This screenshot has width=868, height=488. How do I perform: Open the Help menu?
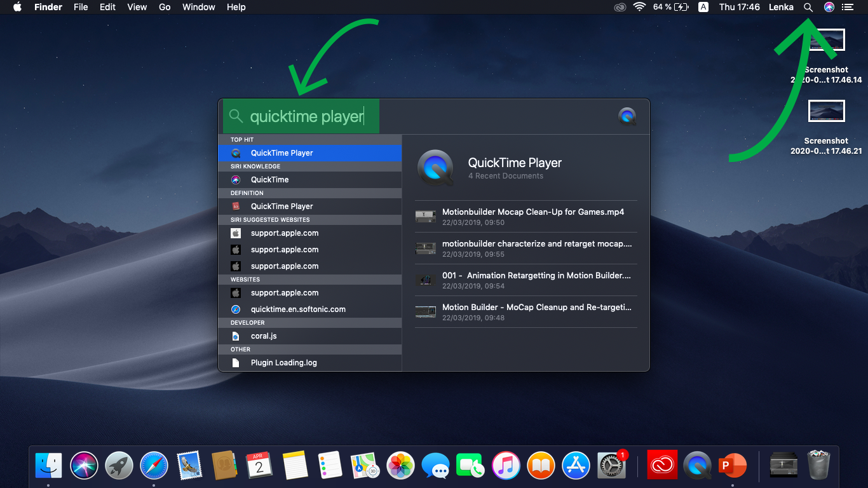(x=236, y=7)
